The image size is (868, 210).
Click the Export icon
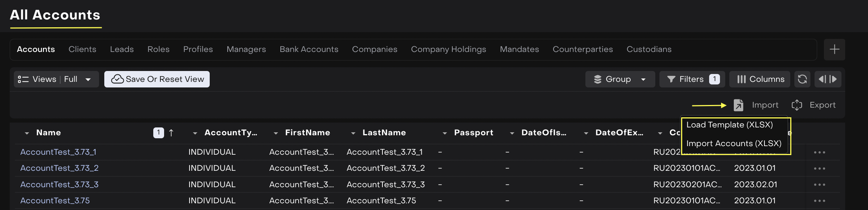[797, 105]
